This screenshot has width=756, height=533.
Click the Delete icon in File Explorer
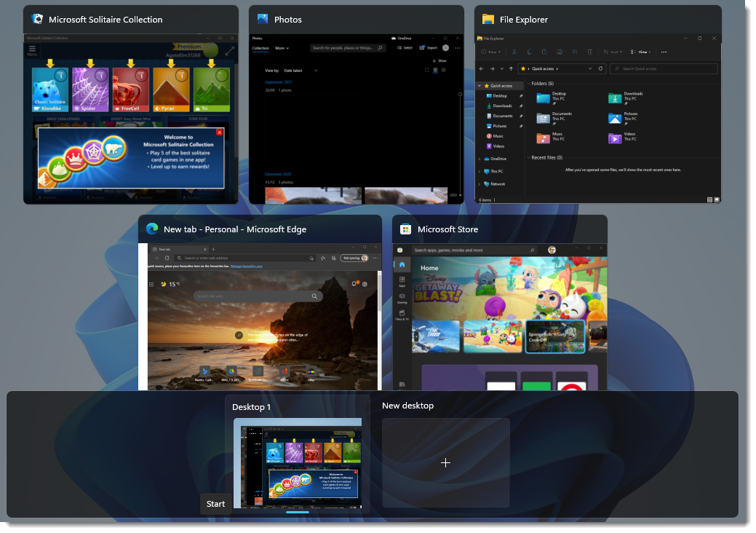point(590,52)
